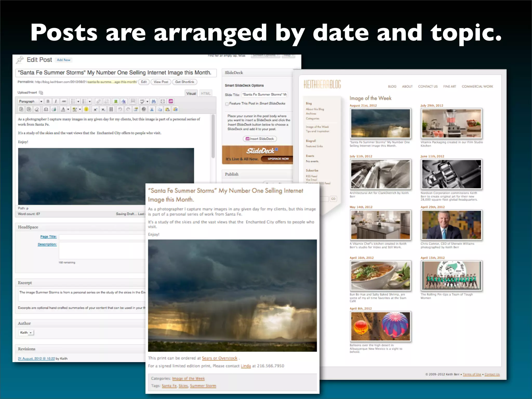Apply strikethrough (ABC) formatting
Image resolution: width=532 pixels, height=399 pixels.
coord(64,101)
